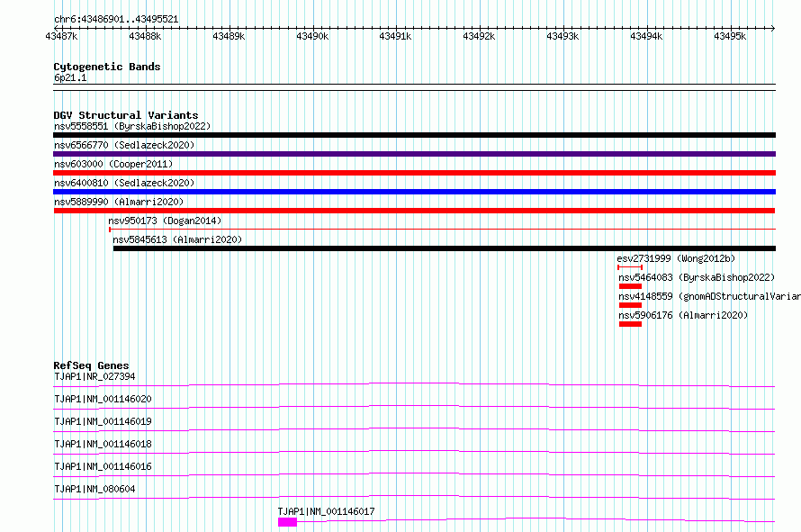Open variant nsv5906176 (Almarri2020) label
The width and height of the screenshot is (801, 532).
(683, 315)
